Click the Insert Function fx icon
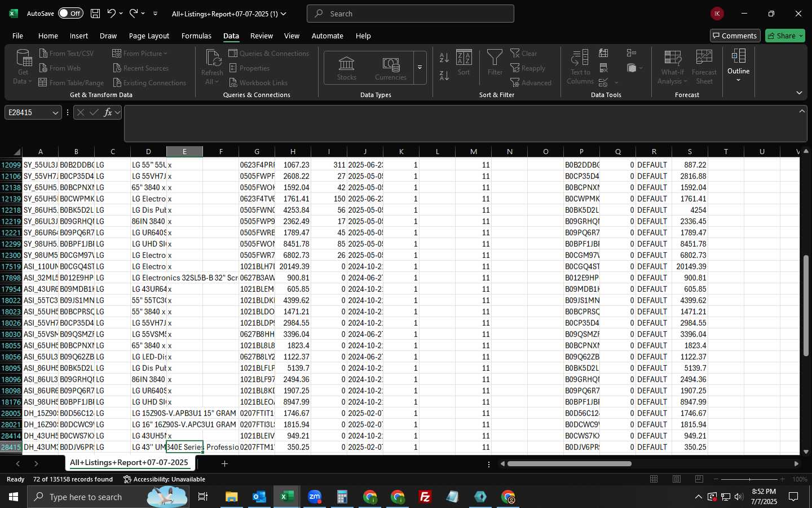This screenshot has width=812, height=508. point(108,112)
